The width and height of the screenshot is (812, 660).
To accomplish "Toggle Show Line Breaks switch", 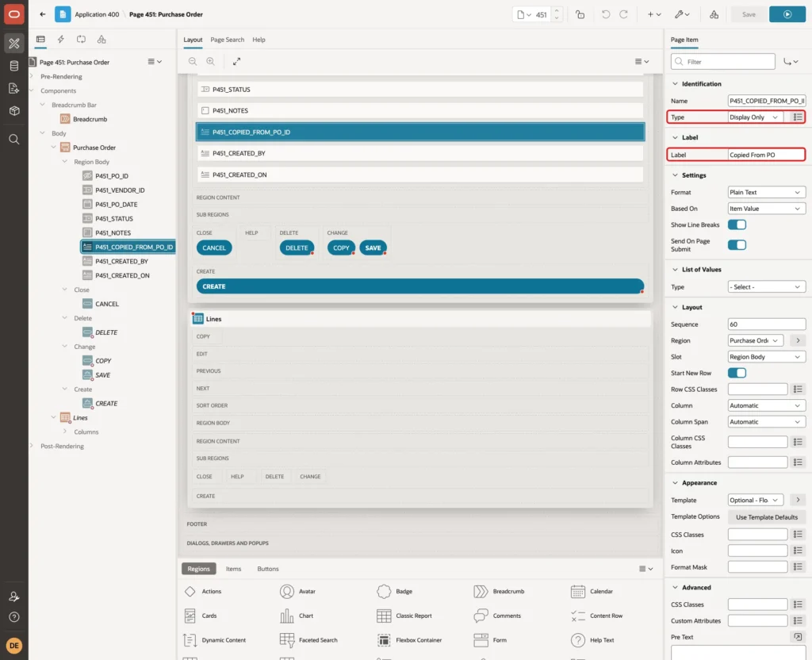I will click(737, 224).
